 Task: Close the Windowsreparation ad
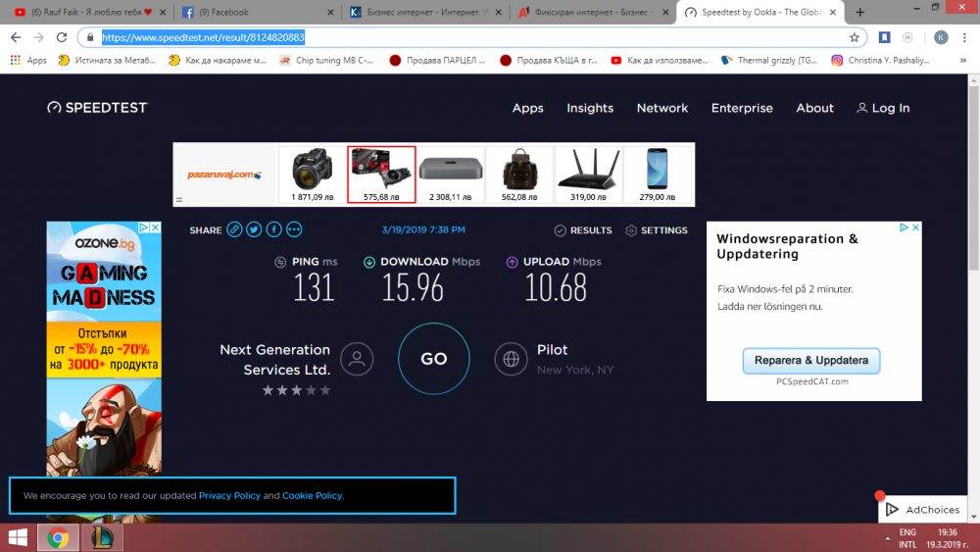[915, 227]
